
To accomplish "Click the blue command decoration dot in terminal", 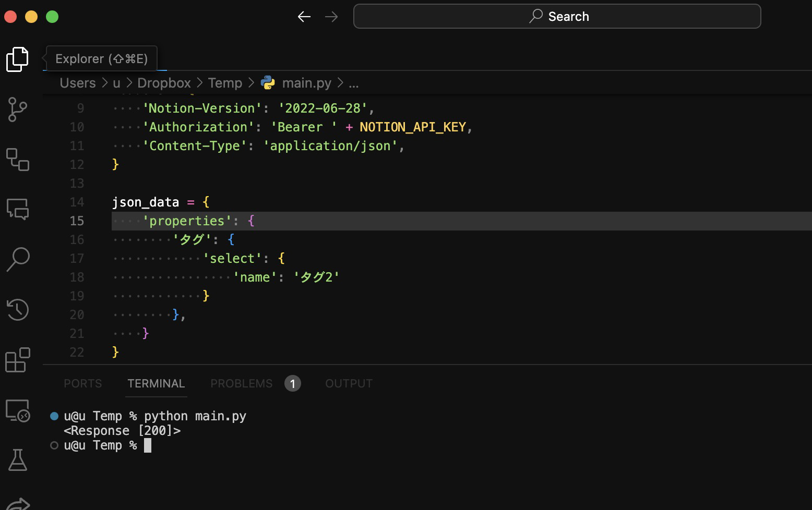I will 54,416.
